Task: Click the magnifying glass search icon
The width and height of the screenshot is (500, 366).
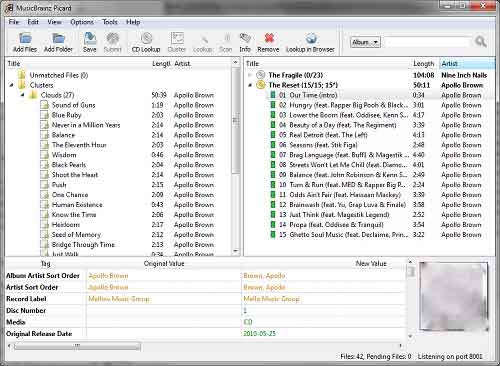Action: 480,42
